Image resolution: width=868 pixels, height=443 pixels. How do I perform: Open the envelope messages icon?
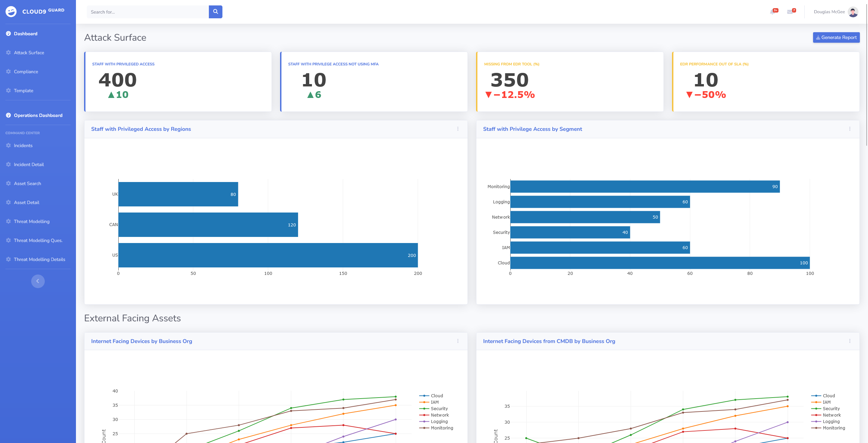[x=790, y=12]
